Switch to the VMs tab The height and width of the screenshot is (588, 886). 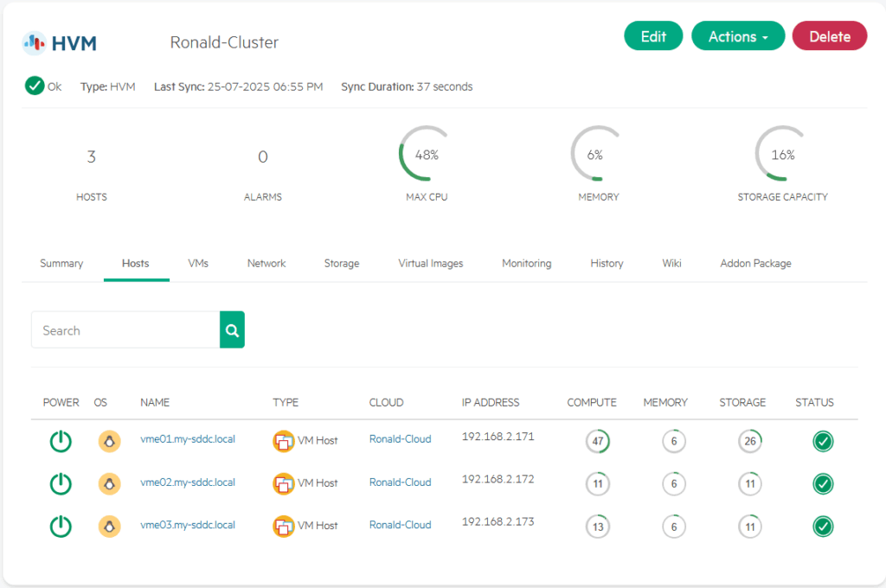(x=198, y=264)
